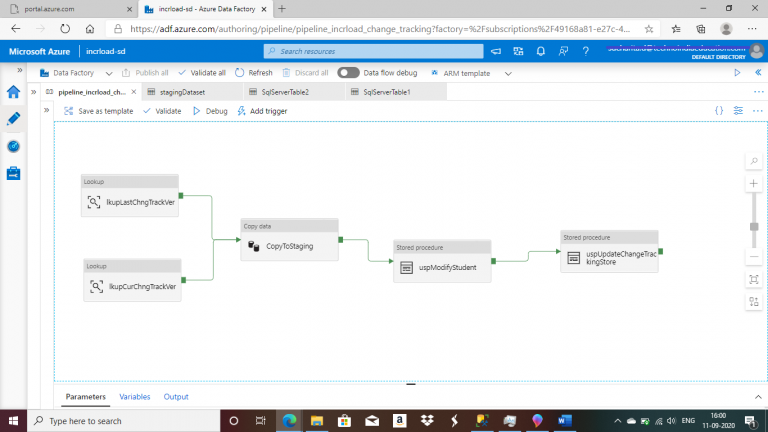This screenshot has width=768, height=432.
Task: Click the canvas zoom in plus
Action: [754, 184]
